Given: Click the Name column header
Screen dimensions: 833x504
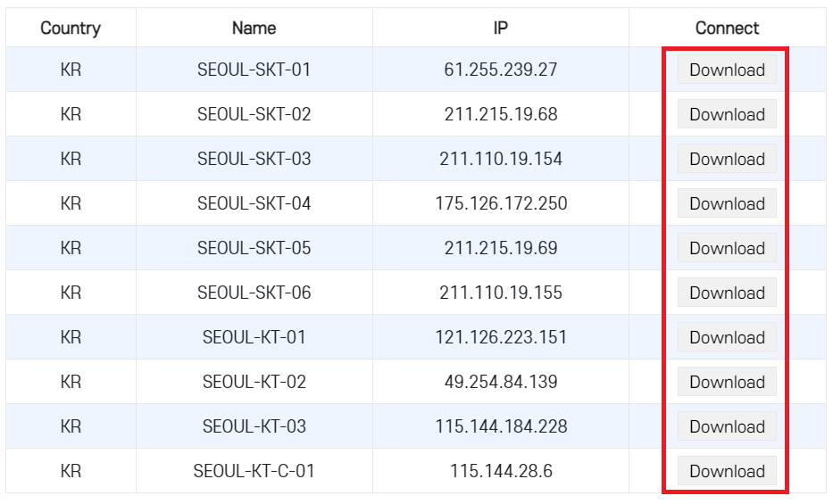Looking at the screenshot, I should pyautogui.click(x=254, y=28).
